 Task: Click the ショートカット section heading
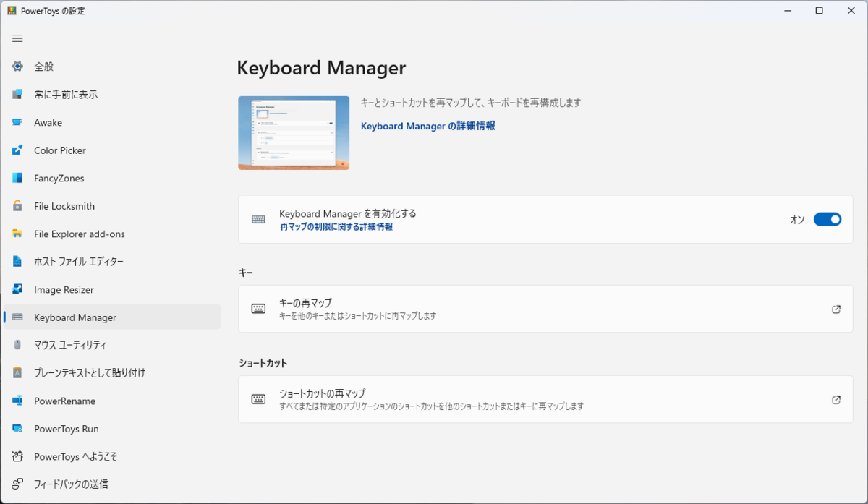[x=263, y=363]
